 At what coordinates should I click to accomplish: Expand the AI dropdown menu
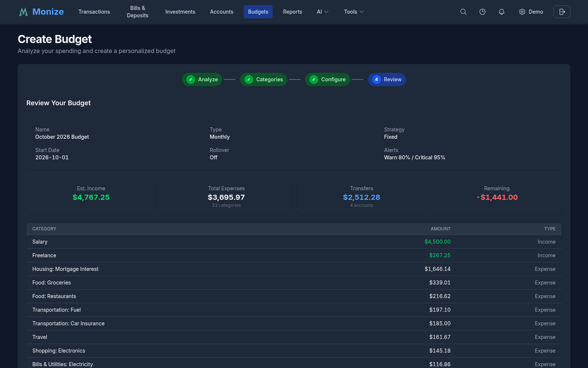coord(323,12)
